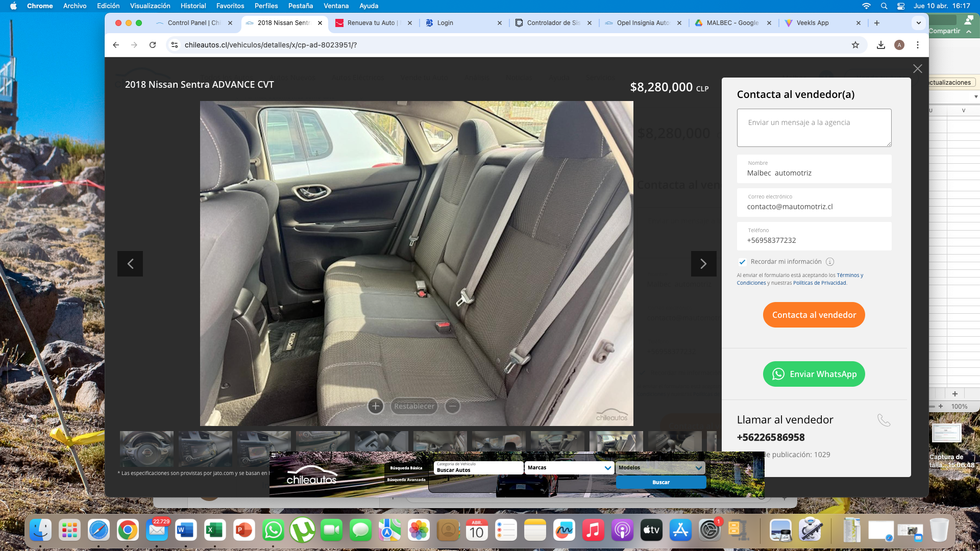Open Chrome downloads
The width and height of the screenshot is (980, 551).
pyautogui.click(x=881, y=45)
